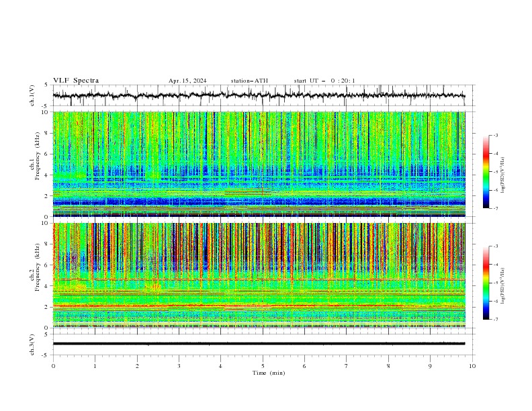Click the ch.1 voltage waveform trace

coord(259,95)
